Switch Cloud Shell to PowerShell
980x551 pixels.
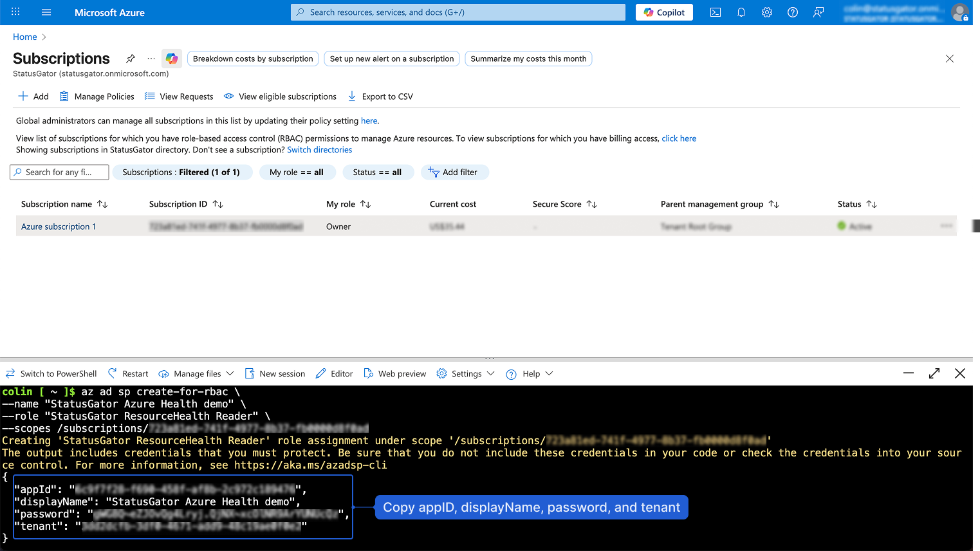click(51, 374)
